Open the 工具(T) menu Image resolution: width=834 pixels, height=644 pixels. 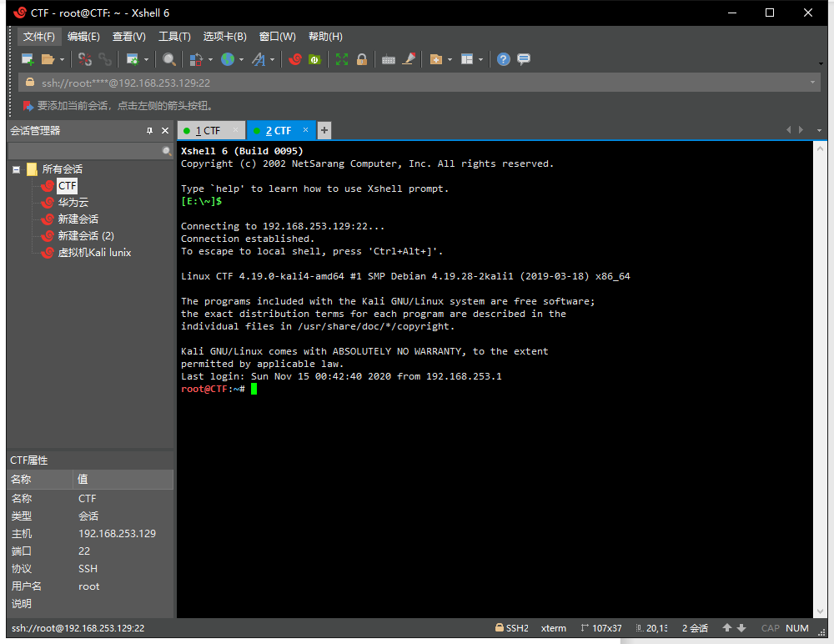point(174,37)
